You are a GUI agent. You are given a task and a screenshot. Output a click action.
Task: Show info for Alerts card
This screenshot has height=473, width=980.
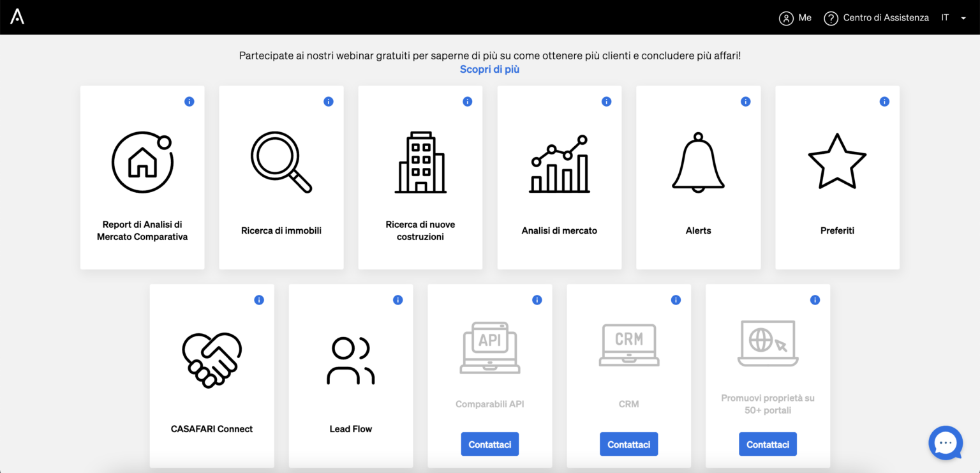(745, 101)
